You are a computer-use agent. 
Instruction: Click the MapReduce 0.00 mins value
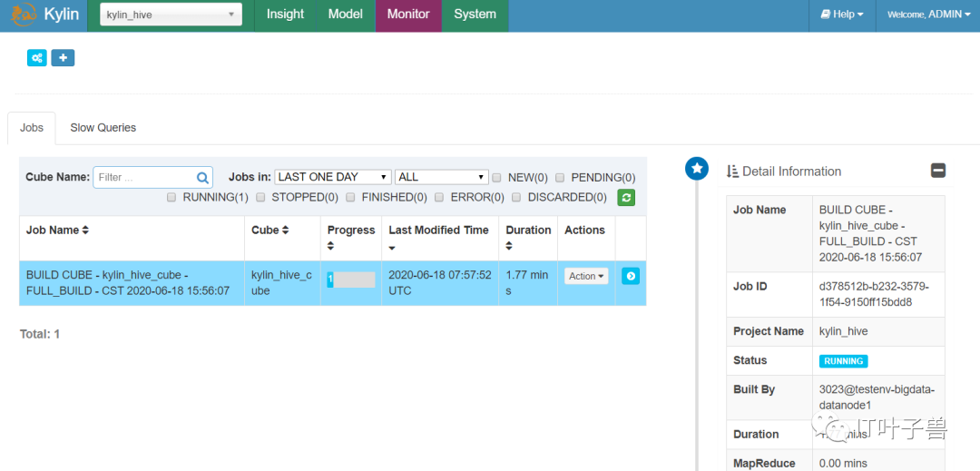point(843,464)
